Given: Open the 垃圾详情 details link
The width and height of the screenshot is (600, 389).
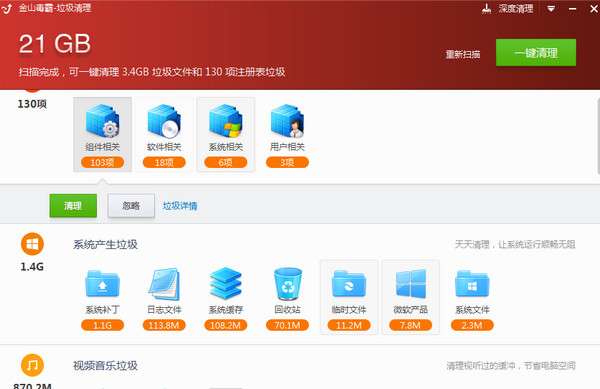Looking at the screenshot, I should 180,206.
